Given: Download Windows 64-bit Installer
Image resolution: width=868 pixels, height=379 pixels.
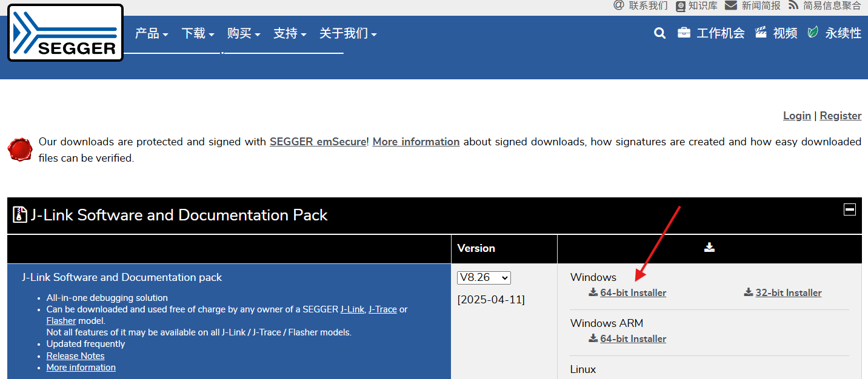Looking at the screenshot, I should point(633,292).
